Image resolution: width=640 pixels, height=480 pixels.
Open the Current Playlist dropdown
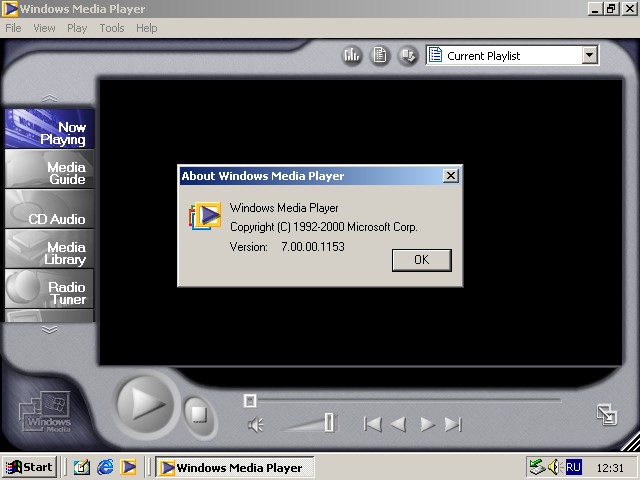point(589,56)
